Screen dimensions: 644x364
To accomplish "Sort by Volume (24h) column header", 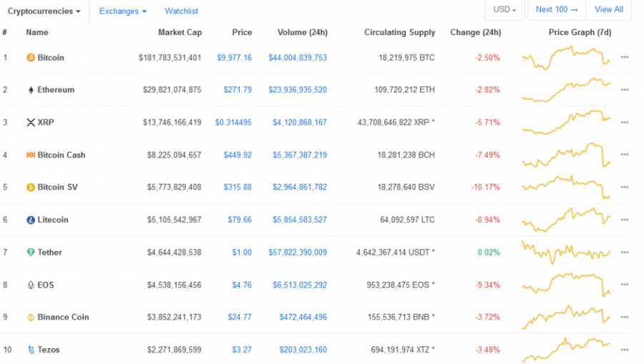I will [302, 32].
